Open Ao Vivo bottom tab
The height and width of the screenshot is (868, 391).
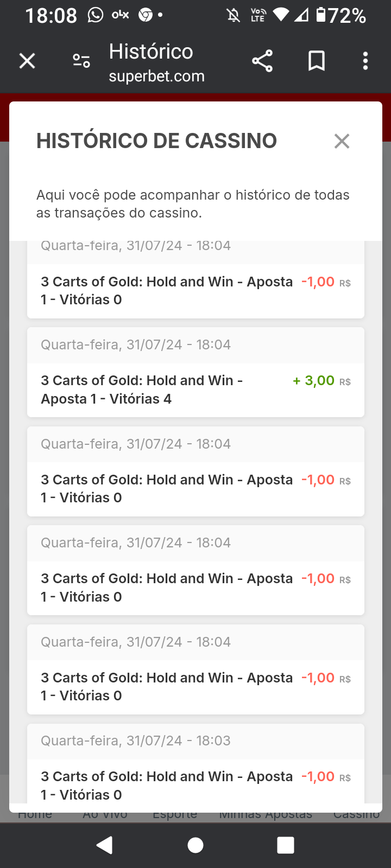click(x=105, y=815)
